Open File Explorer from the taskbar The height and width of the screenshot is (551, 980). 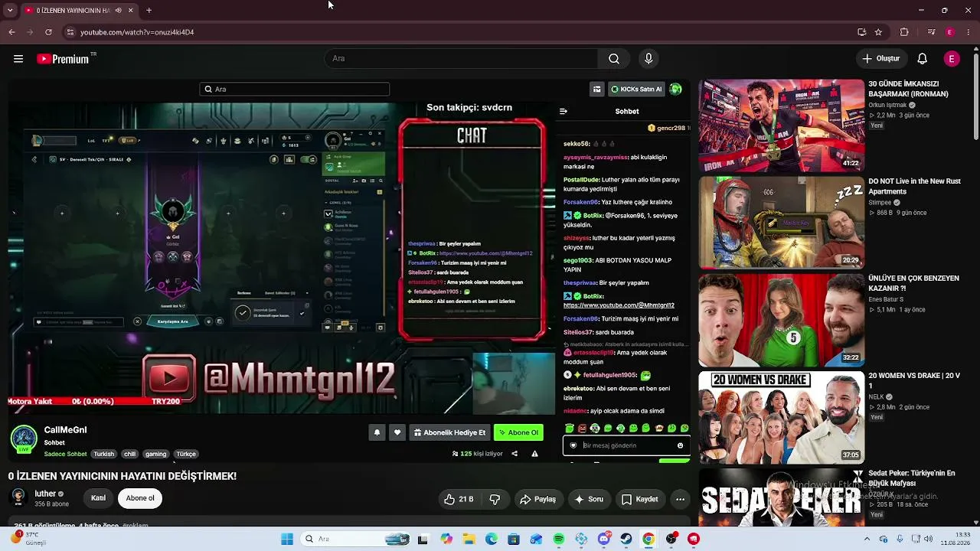pyautogui.click(x=469, y=539)
